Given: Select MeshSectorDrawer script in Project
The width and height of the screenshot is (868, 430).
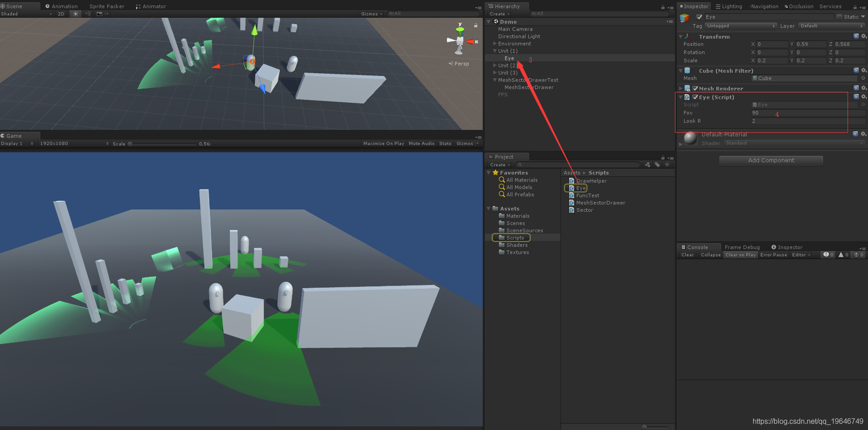Looking at the screenshot, I should 597,203.
